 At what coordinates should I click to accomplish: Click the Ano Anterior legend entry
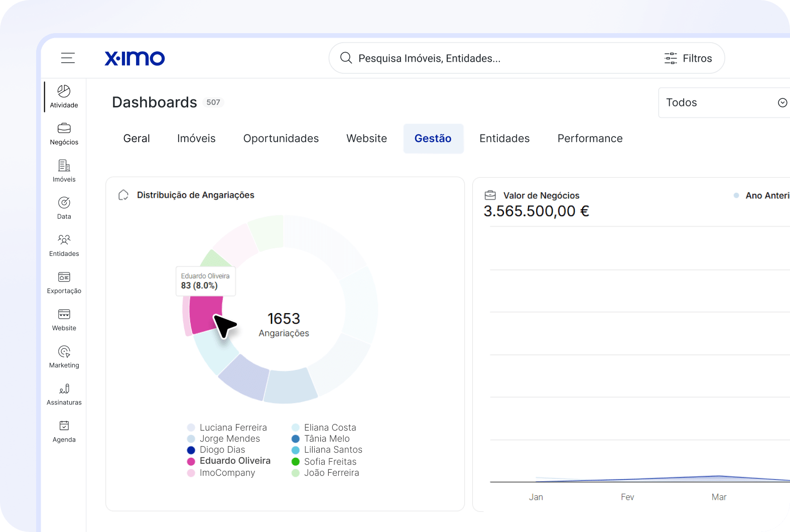pos(762,196)
